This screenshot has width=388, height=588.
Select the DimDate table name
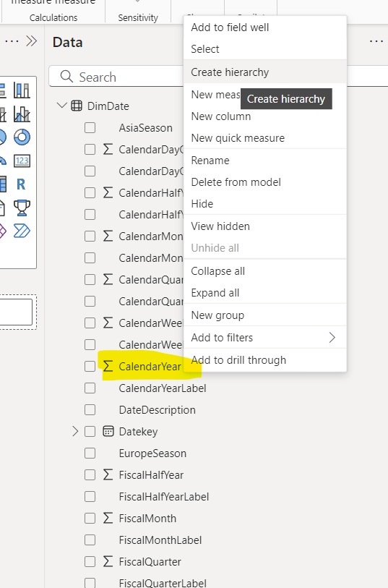click(x=108, y=106)
